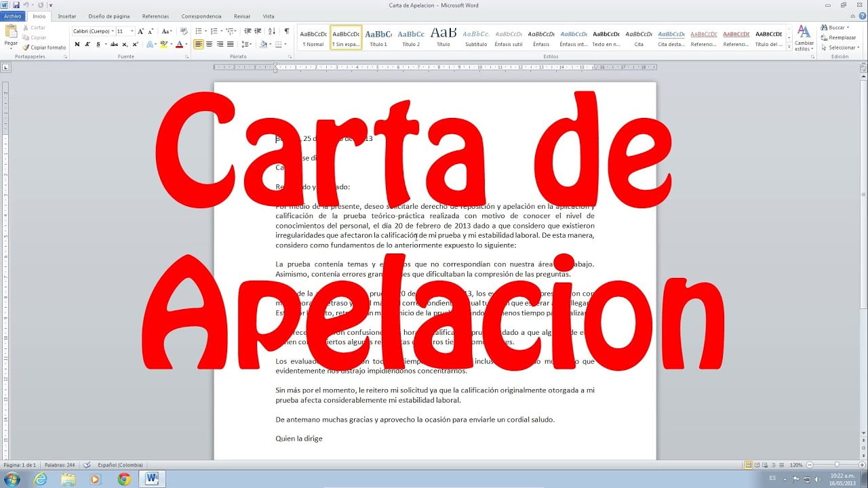Click the bullet list icon
Image resolution: width=868 pixels, height=488 pixels.
tap(199, 31)
